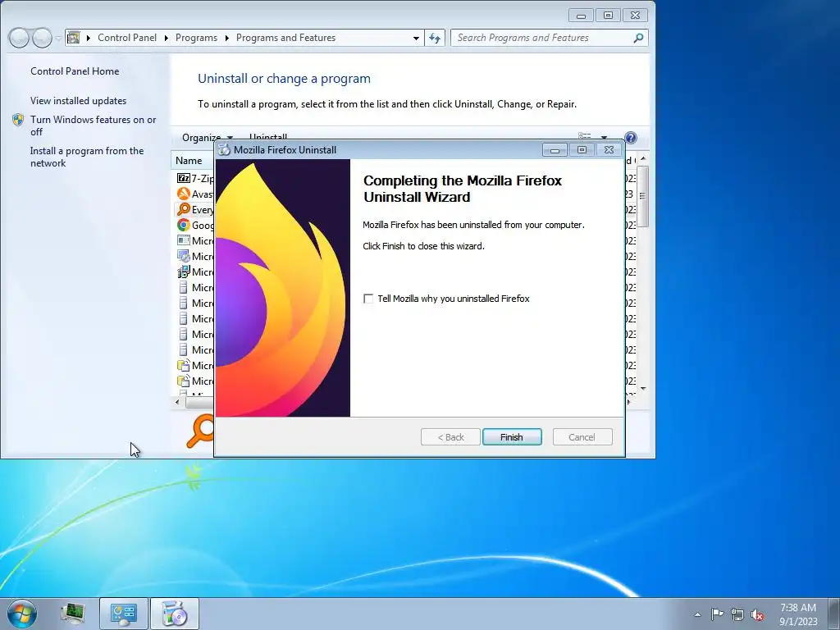Open the Windows Start button
840x630 pixels.
point(22,614)
